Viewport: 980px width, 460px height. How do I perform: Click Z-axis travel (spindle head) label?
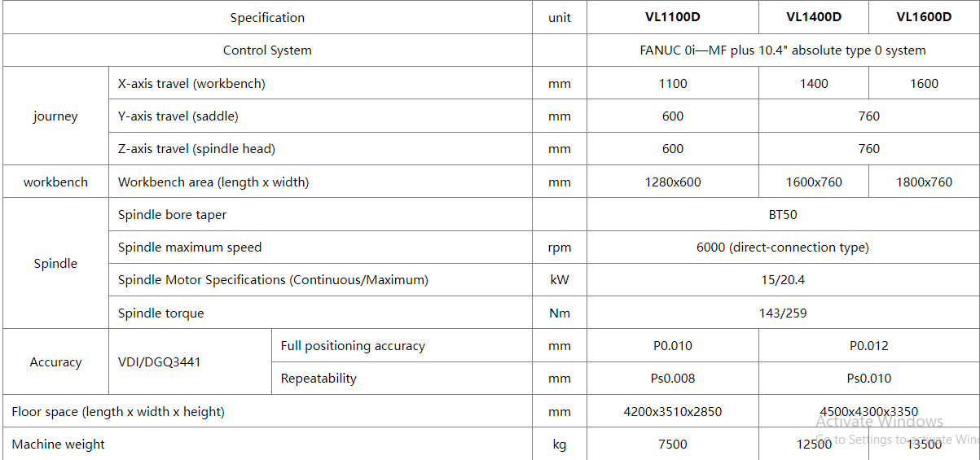pyautogui.click(x=196, y=149)
